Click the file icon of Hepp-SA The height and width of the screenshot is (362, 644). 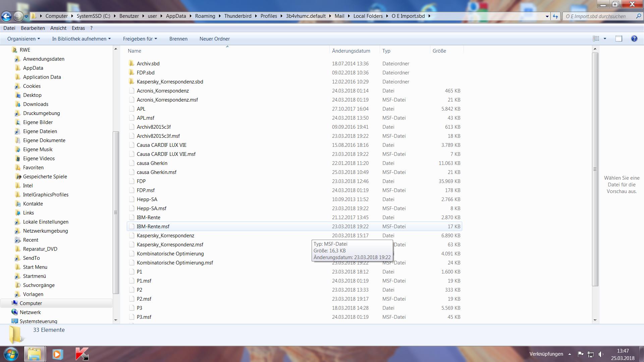point(131,199)
